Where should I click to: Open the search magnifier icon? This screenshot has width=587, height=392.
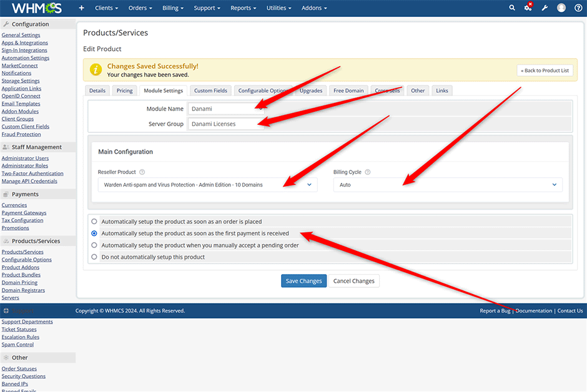[x=512, y=7]
